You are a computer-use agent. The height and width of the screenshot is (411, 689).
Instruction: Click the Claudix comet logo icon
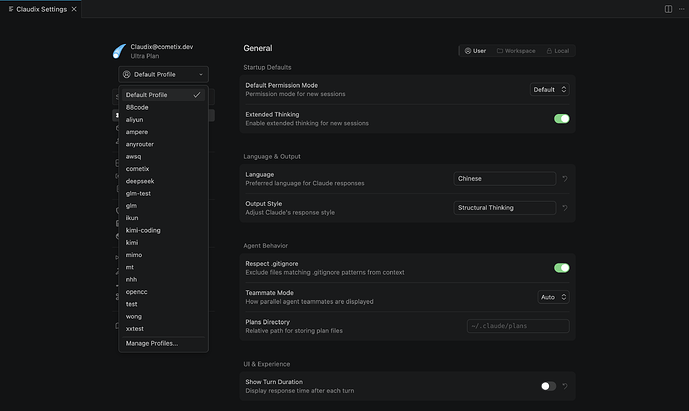pos(119,51)
